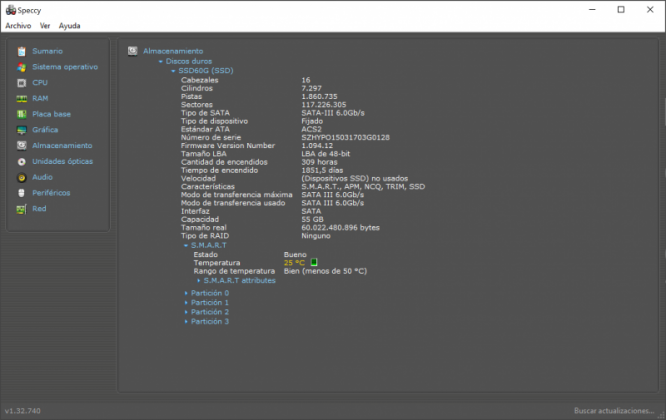
Task: Go to the CPU section
Action: coord(40,82)
